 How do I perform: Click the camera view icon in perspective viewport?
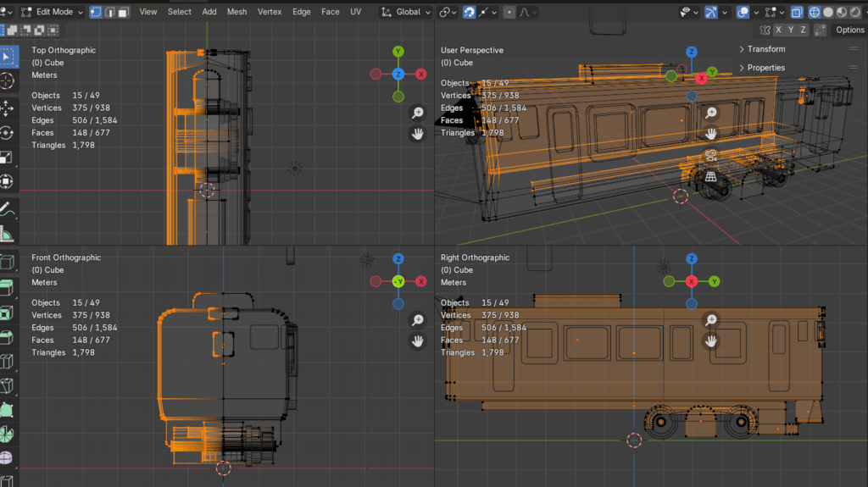click(711, 155)
